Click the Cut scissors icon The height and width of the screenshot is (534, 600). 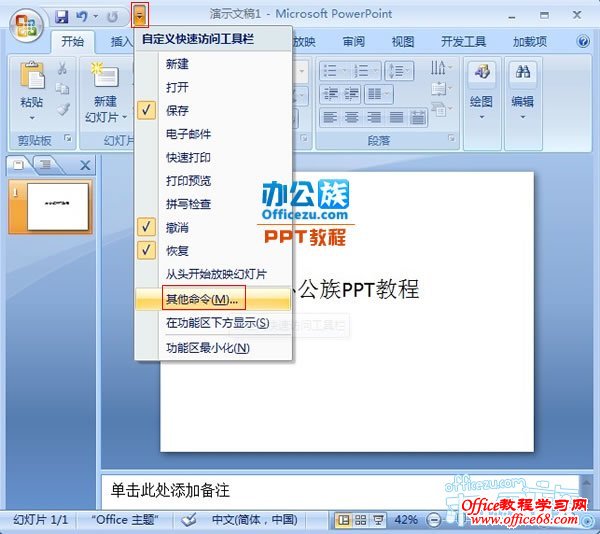(x=62, y=68)
